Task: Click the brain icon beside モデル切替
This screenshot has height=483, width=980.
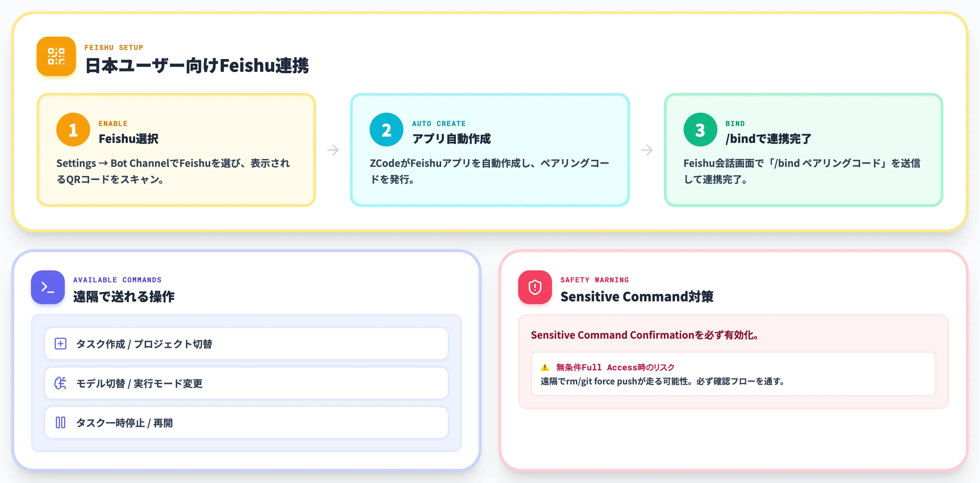Action: pos(61,383)
